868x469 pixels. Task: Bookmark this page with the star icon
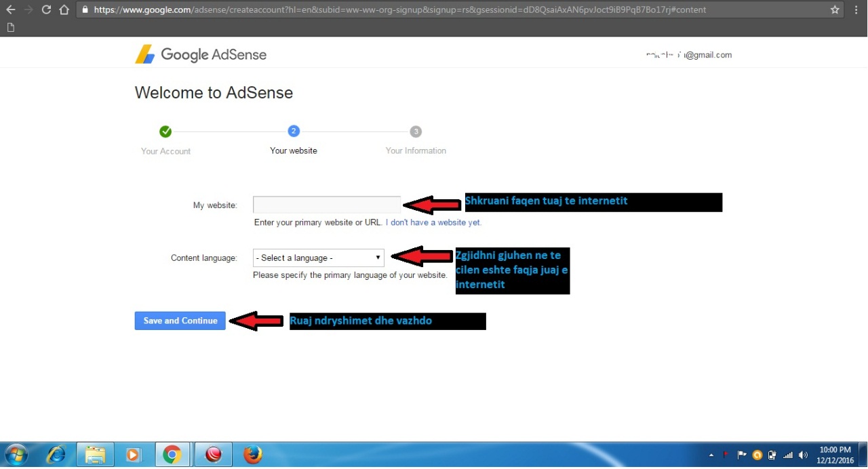click(835, 9)
